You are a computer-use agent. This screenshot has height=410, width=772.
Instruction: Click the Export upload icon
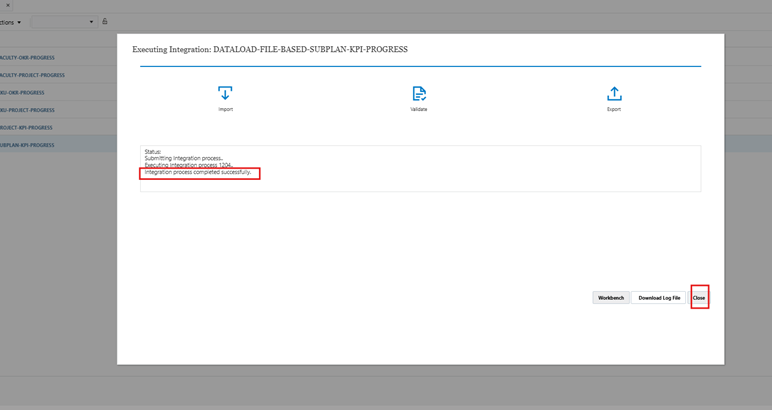click(614, 93)
